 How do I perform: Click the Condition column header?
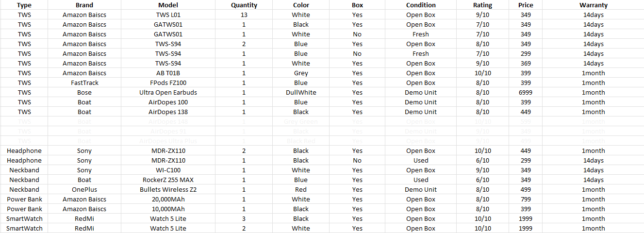tap(421, 5)
